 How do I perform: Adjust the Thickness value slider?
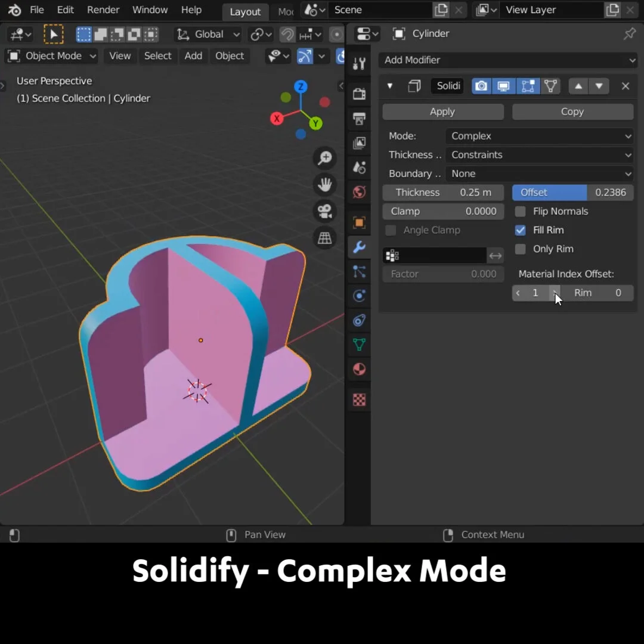pos(442,192)
